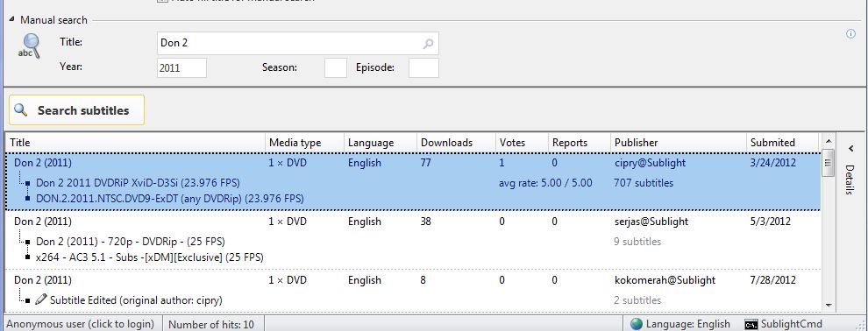Sort by the Downloads column header
Image resolution: width=868 pixels, height=331 pixels.
pyautogui.click(x=456, y=143)
